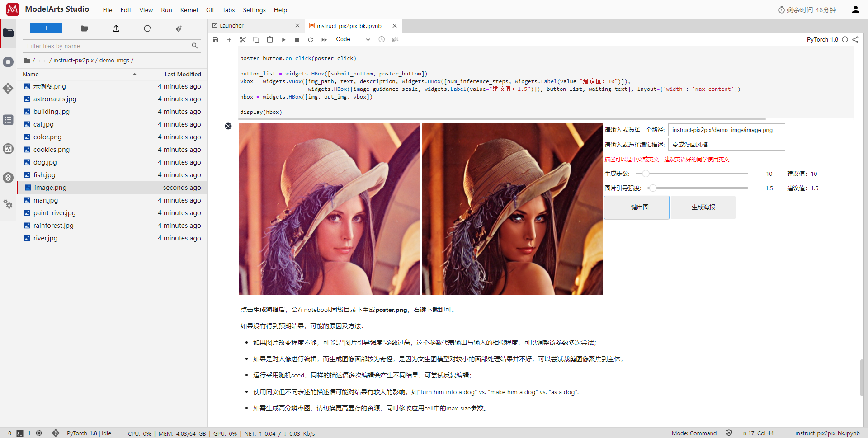Image resolution: width=868 pixels, height=438 pixels.
Task: Open the Run menu
Action: coord(166,10)
